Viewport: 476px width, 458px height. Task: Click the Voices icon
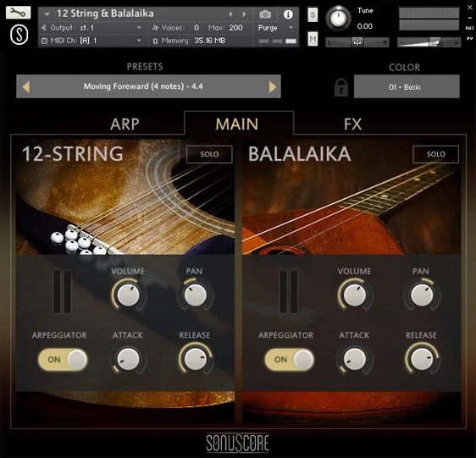click(156, 28)
